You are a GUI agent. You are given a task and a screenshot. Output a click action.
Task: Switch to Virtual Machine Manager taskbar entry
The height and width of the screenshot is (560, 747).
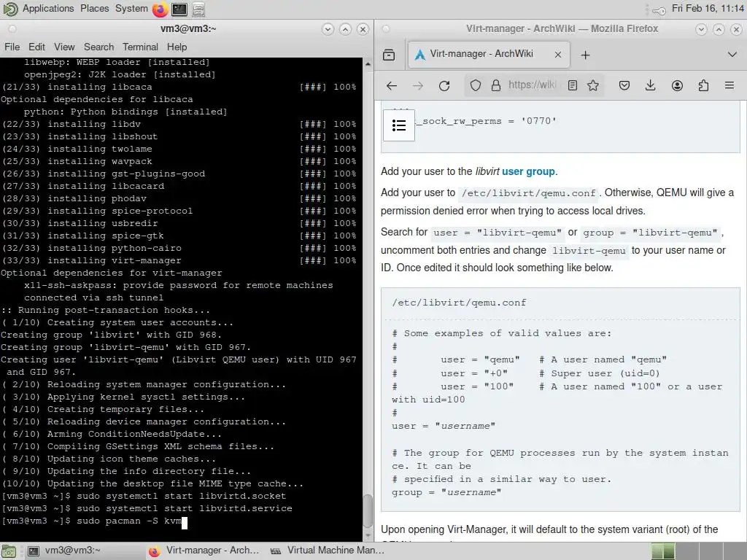328,551
